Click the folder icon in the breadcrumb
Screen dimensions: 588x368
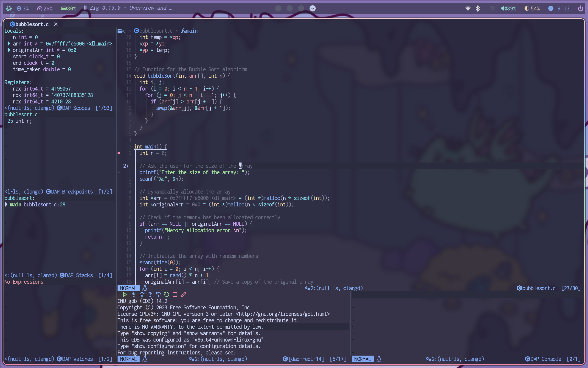[x=120, y=31]
